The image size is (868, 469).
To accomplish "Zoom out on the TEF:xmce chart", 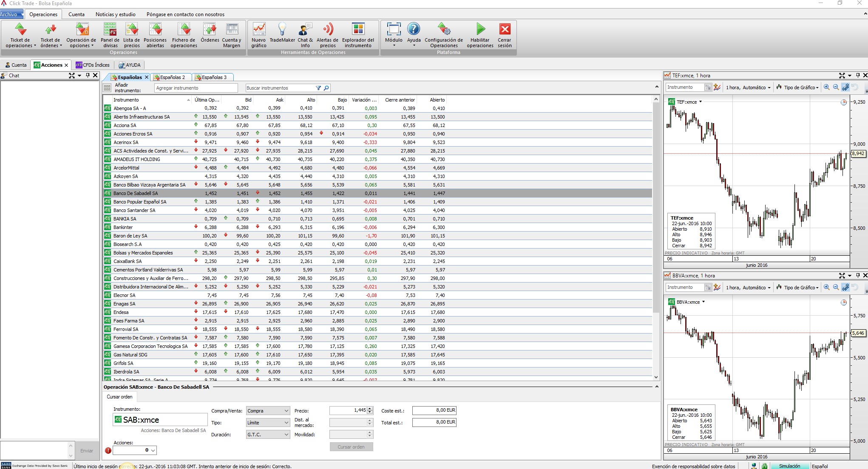I will tap(836, 87).
